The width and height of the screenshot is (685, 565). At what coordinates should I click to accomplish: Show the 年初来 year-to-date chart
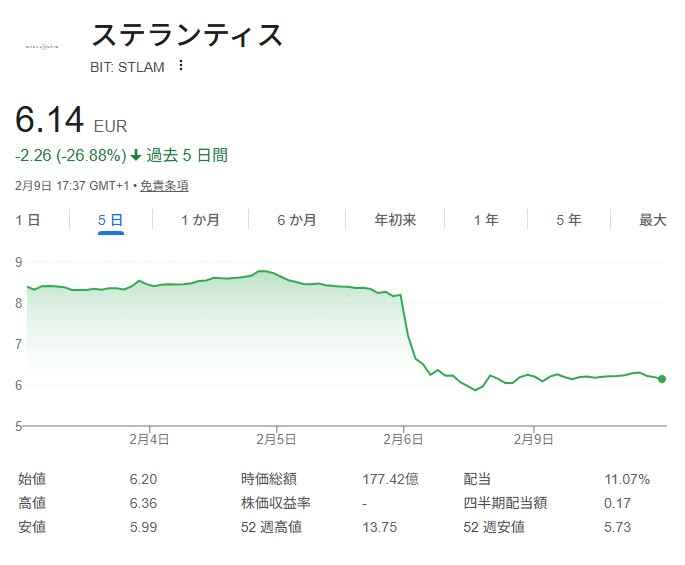(x=395, y=220)
